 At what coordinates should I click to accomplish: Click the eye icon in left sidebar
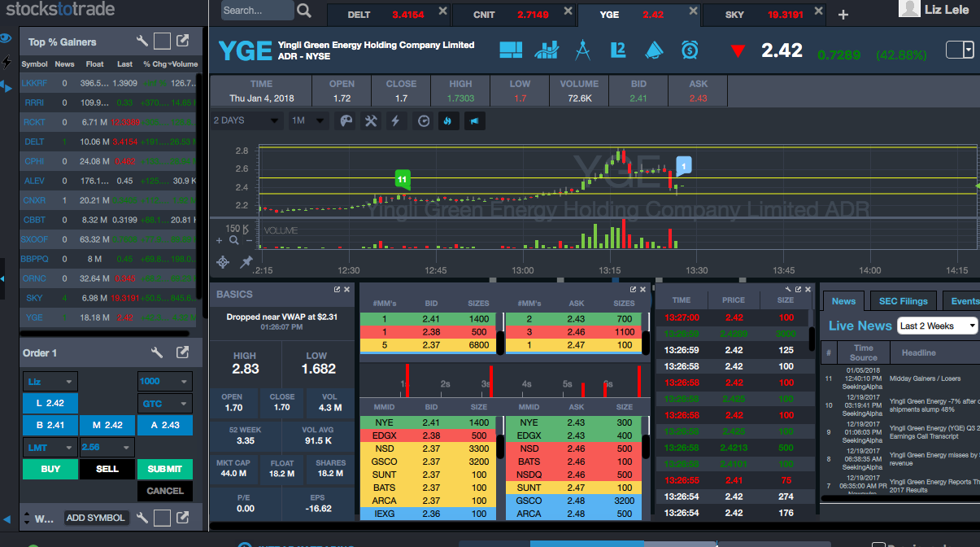[x=6, y=38]
